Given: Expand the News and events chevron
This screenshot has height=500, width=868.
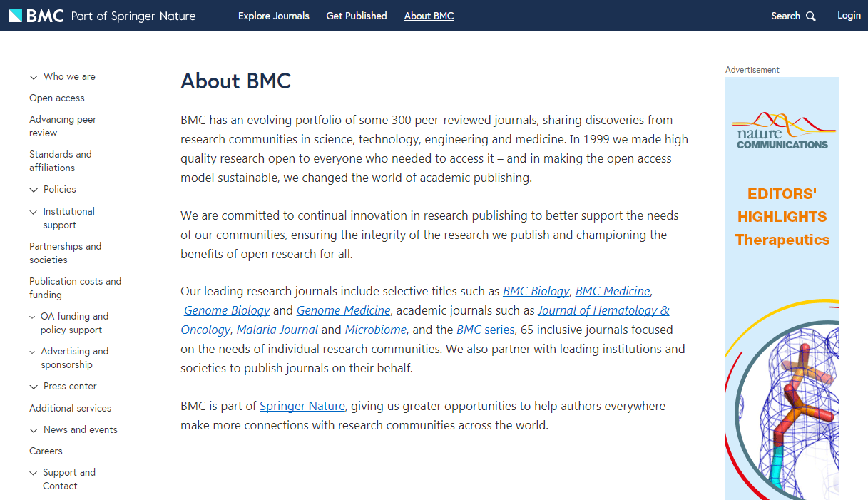Looking at the screenshot, I should tap(34, 430).
